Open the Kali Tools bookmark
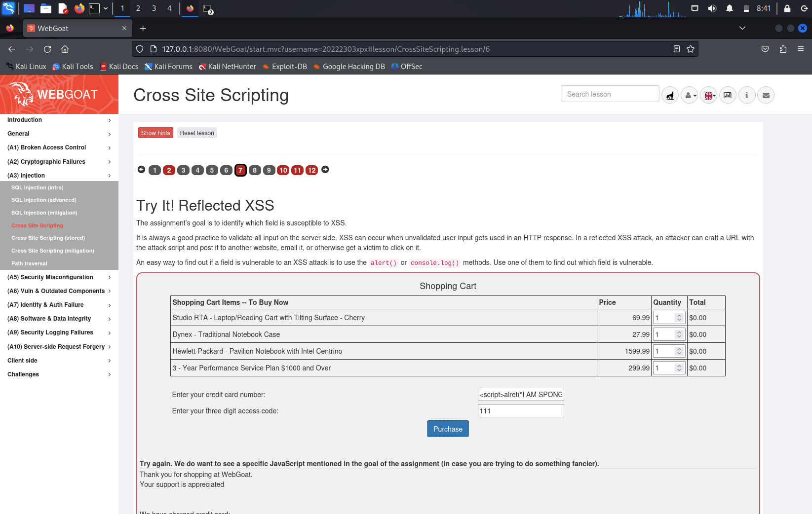812x514 pixels. (x=73, y=67)
